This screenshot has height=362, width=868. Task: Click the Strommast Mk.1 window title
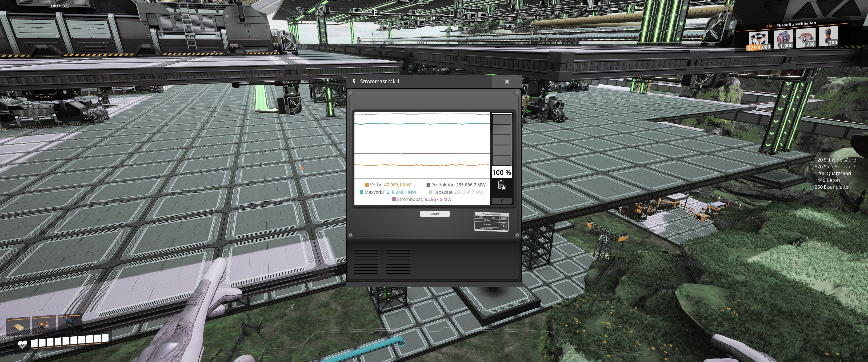point(380,81)
